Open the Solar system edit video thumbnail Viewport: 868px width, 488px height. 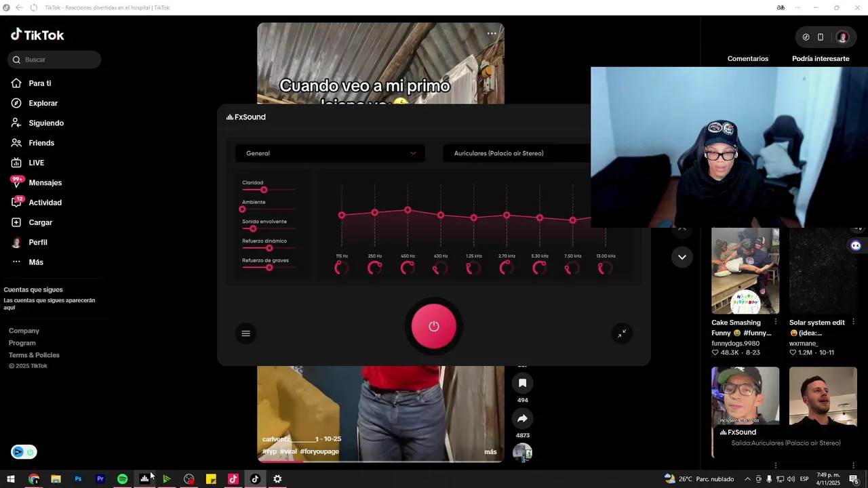click(x=823, y=270)
